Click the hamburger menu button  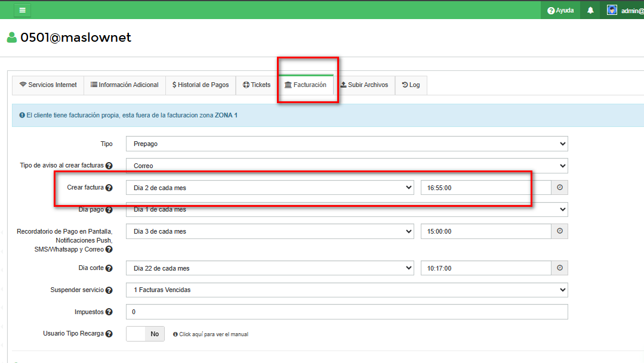pos(22,10)
